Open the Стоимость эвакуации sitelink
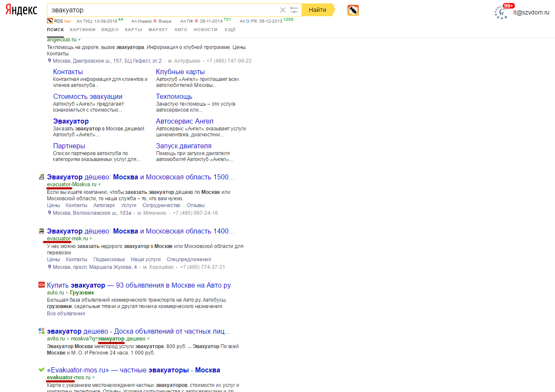This screenshot has height=392, width=555. [87, 97]
